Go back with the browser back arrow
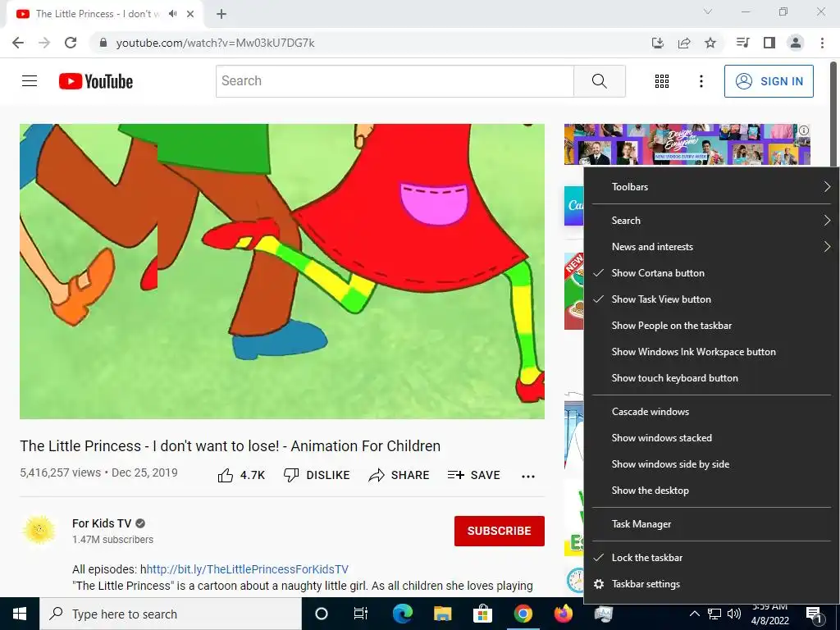This screenshot has width=840, height=630. (x=18, y=43)
